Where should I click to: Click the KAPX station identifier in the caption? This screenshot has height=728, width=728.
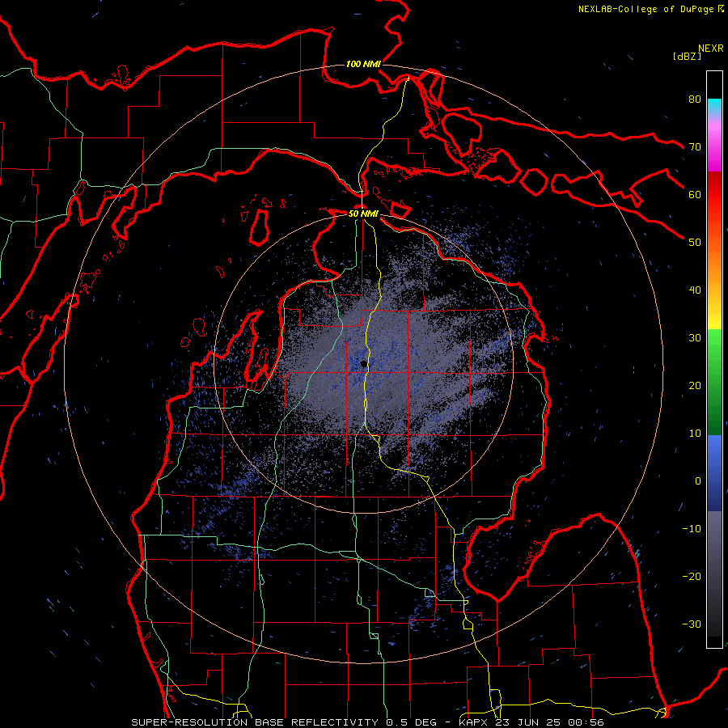coord(475,722)
